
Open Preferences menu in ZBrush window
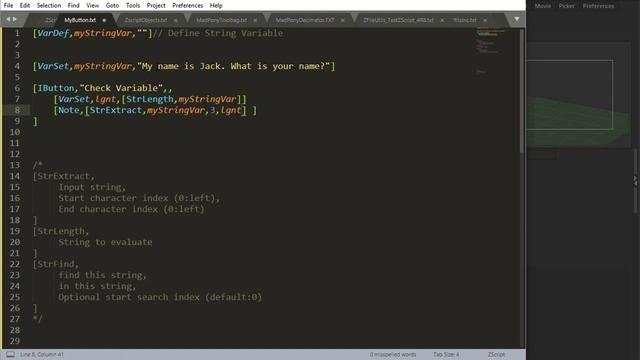coord(598,6)
